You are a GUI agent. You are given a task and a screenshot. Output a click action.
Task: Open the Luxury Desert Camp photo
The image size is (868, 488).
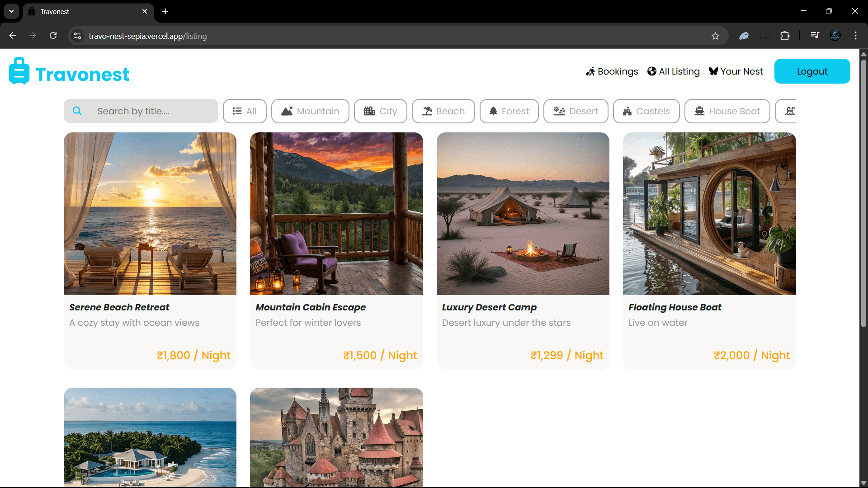click(x=523, y=214)
